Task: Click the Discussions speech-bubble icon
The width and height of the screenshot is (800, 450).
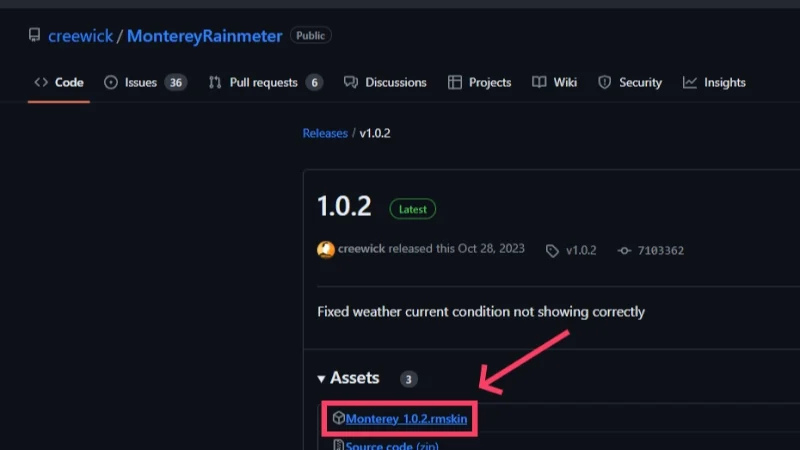Action: (351, 82)
